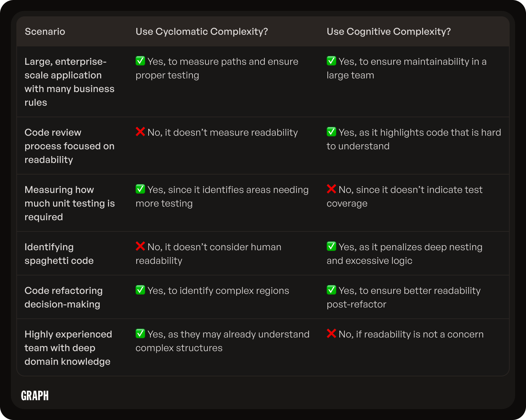Click green checkmark beside 'Yes, to ensure maintainability'
526x420 pixels.
point(331,61)
